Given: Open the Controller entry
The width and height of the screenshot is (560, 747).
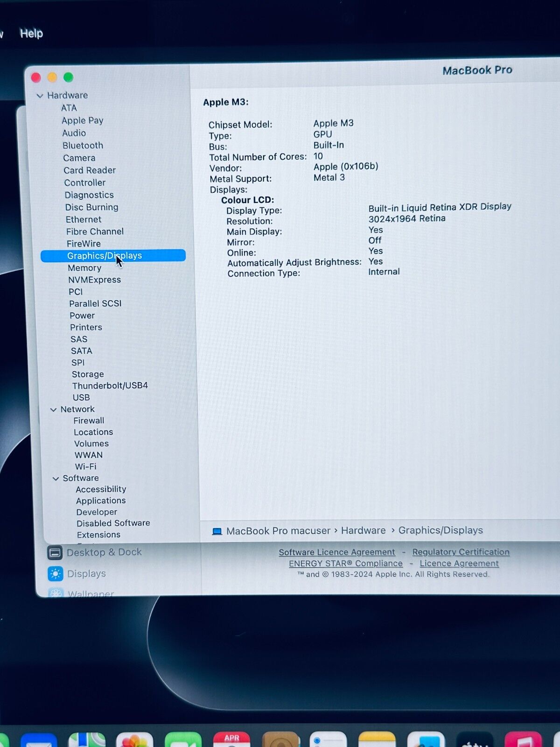Looking at the screenshot, I should pyautogui.click(x=85, y=183).
